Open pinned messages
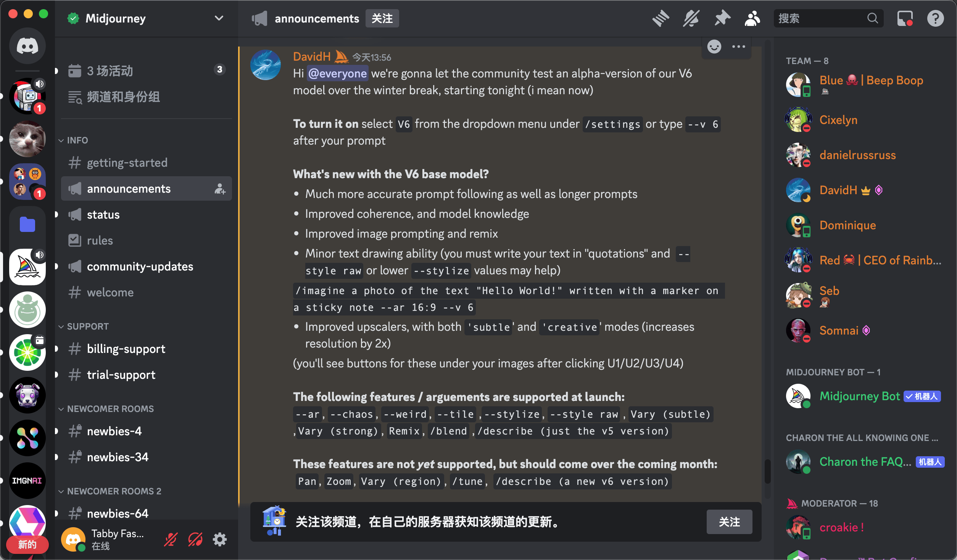 (x=722, y=18)
